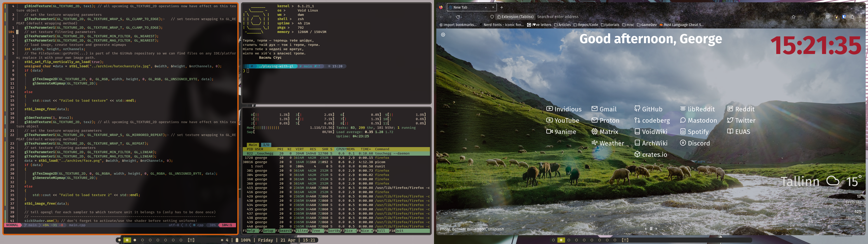Open the Spotify quick link
The image size is (868, 244).
(x=694, y=132)
